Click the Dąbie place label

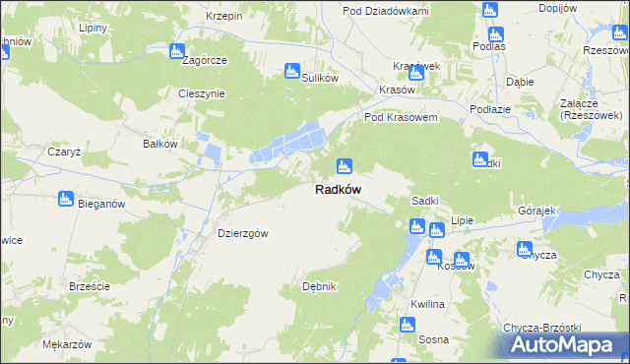coord(520,82)
